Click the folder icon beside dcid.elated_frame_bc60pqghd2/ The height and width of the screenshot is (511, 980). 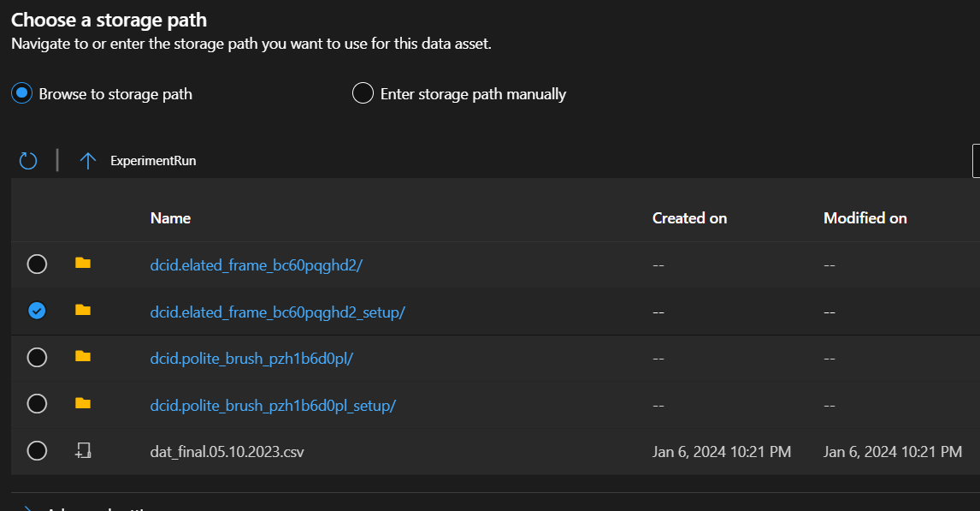pyautogui.click(x=82, y=264)
